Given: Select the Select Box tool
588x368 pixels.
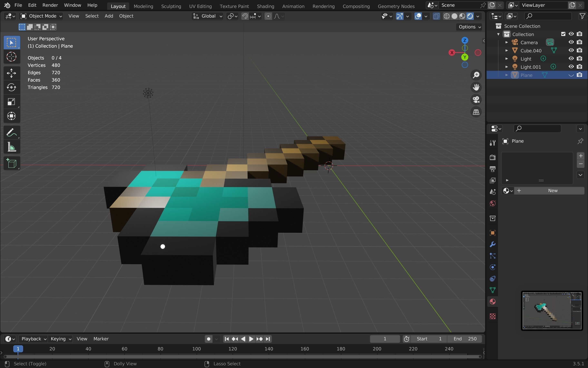Looking at the screenshot, I should [x=11, y=42].
